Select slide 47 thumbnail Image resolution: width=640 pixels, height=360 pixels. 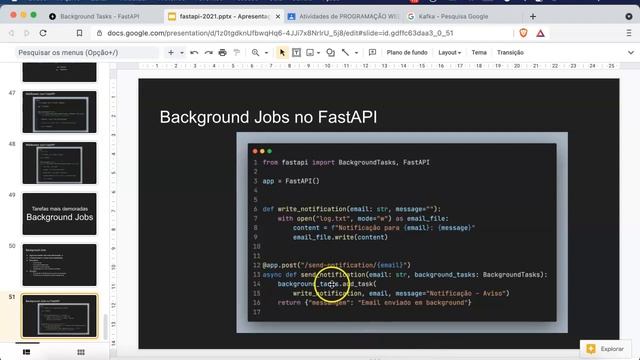coord(60,112)
